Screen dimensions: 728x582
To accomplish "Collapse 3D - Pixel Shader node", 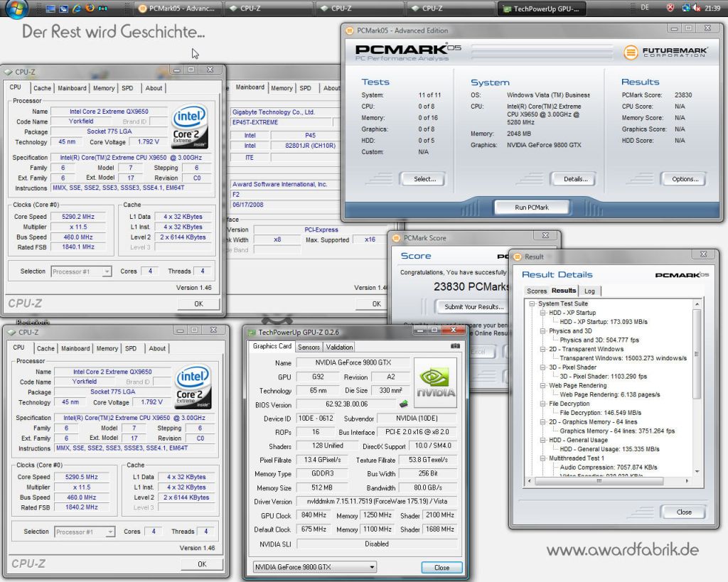I will 542,367.
